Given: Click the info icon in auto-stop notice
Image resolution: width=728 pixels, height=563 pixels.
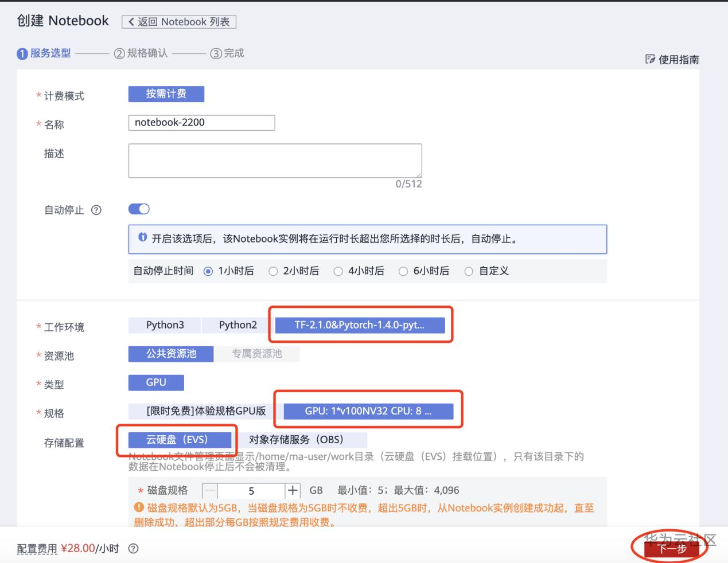Looking at the screenshot, I should point(143,237).
